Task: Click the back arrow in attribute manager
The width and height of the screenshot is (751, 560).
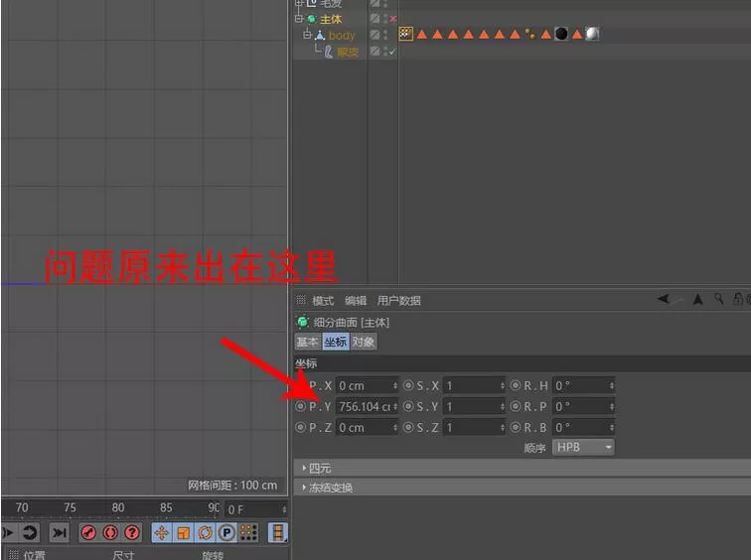Action: coord(664,299)
